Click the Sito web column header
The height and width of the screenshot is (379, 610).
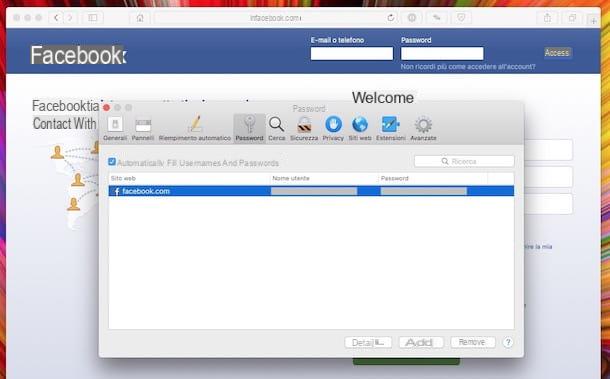(x=189, y=178)
